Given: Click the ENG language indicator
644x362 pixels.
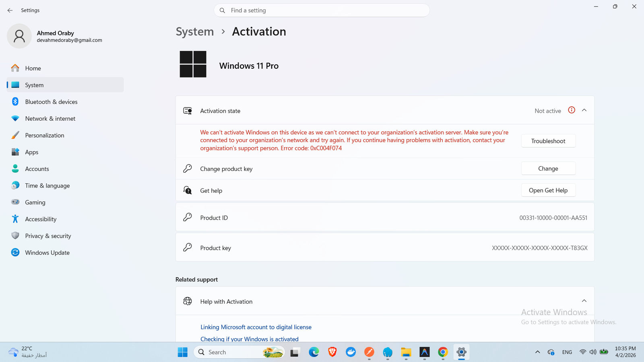Looking at the screenshot, I should coord(567,352).
